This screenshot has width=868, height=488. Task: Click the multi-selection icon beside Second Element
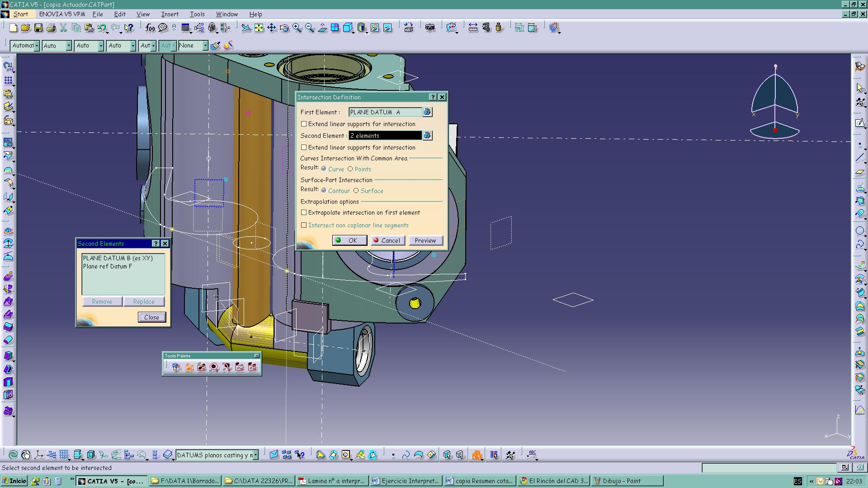(427, 136)
